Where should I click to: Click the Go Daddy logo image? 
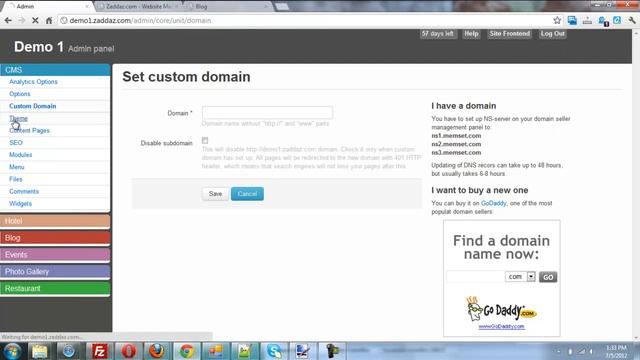coord(501,309)
